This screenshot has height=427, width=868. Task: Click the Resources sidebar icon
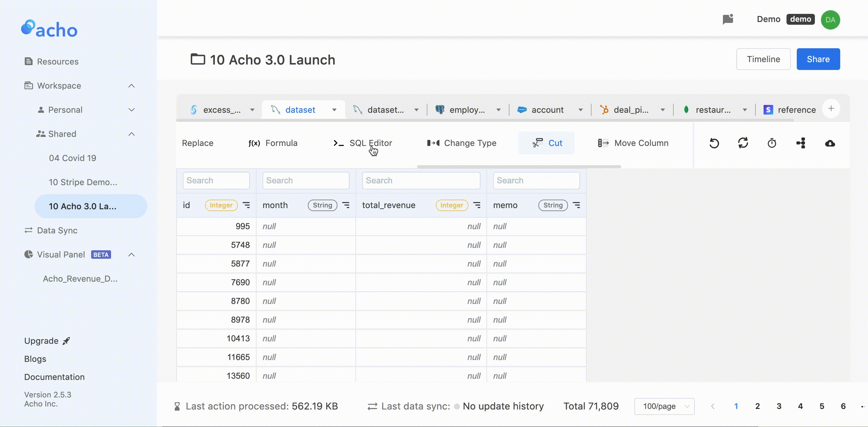[29, 61]
